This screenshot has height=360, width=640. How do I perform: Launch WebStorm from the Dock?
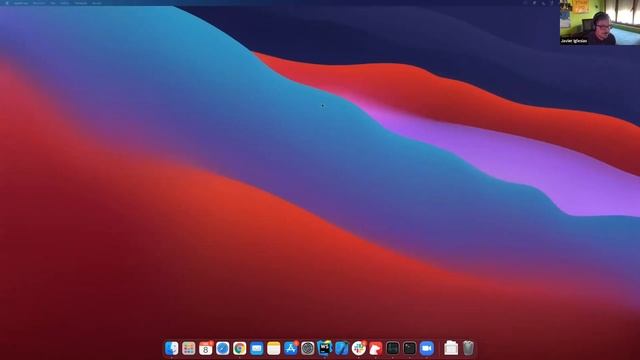point(324,348)
